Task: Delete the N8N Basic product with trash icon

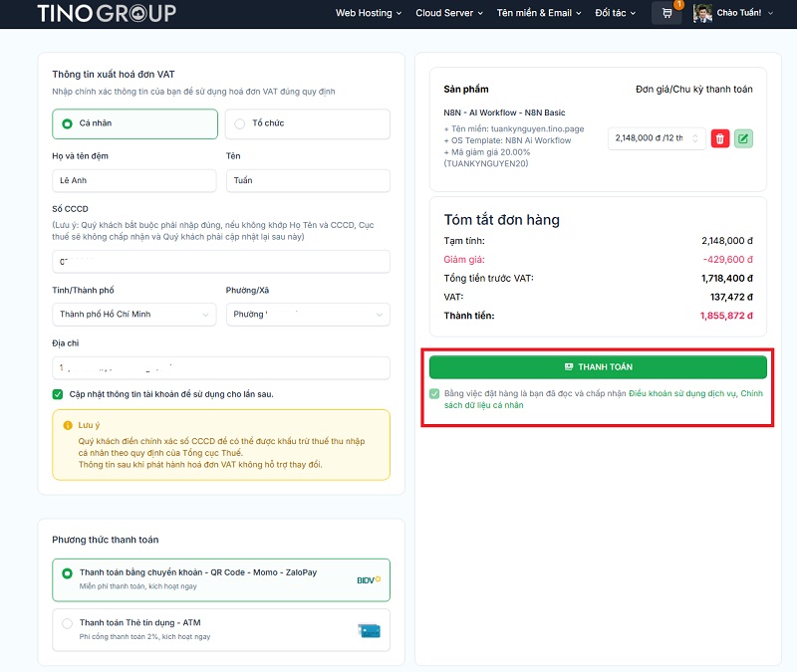Action: point(720,138)
